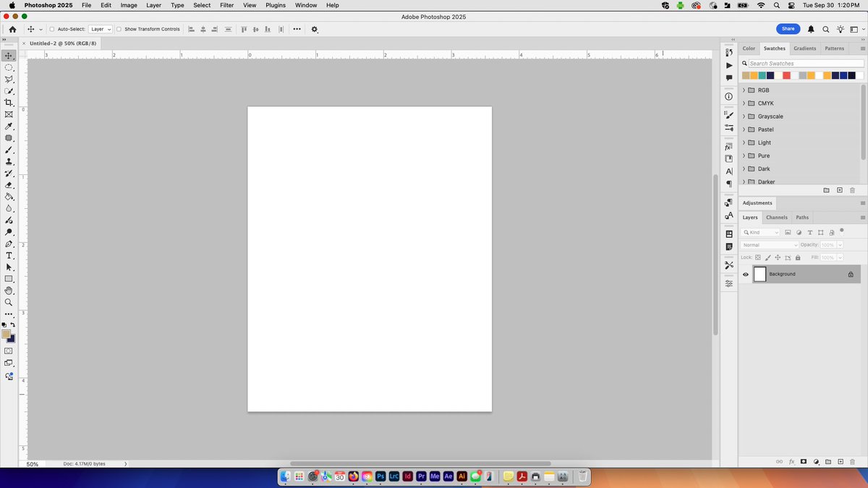868x488 pixels.
Task: Toggle Quick Mask mode in toolbar
Action: point(9,351)
